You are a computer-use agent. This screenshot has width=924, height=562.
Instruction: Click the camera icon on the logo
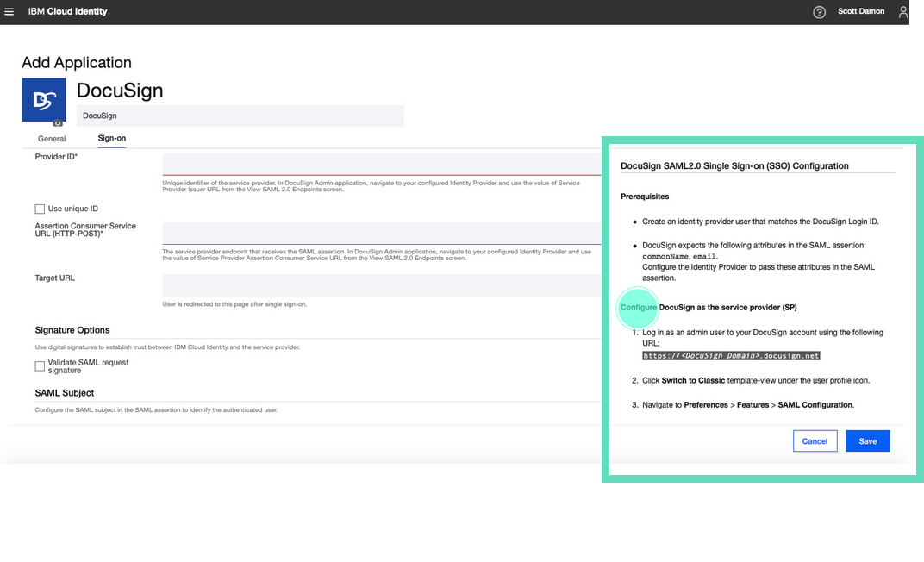[57, 123]
